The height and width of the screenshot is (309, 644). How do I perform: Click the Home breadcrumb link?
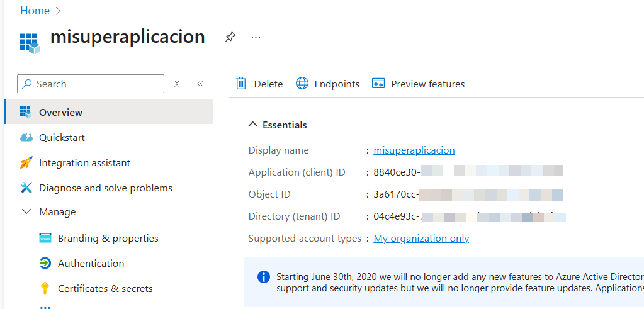coord(35,11)
